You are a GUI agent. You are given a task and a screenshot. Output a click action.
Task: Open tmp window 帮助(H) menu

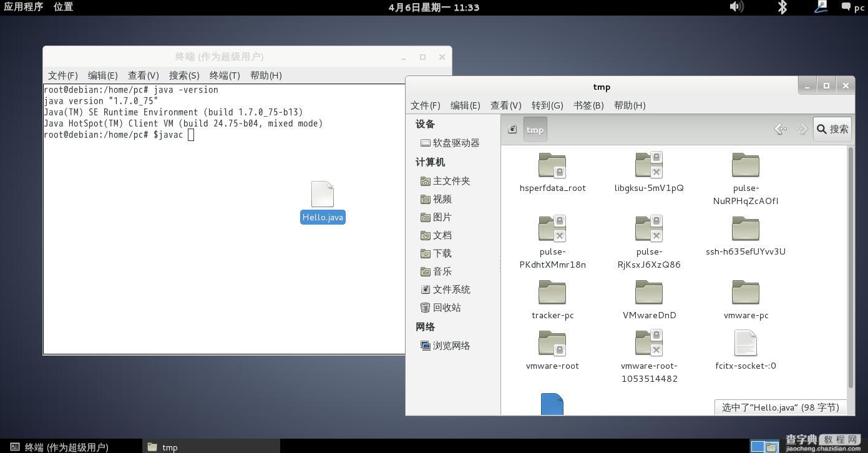(x=630, y=105)
